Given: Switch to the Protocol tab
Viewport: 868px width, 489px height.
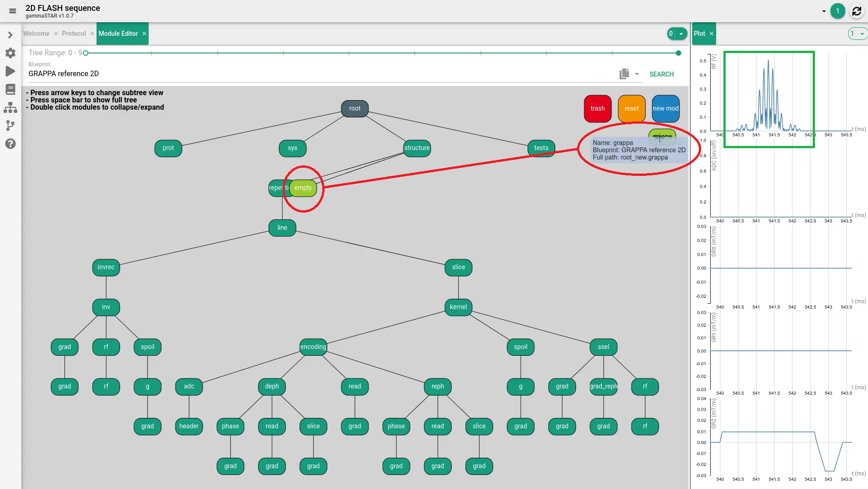Looking at the screenshot, I should coord(74,34).
